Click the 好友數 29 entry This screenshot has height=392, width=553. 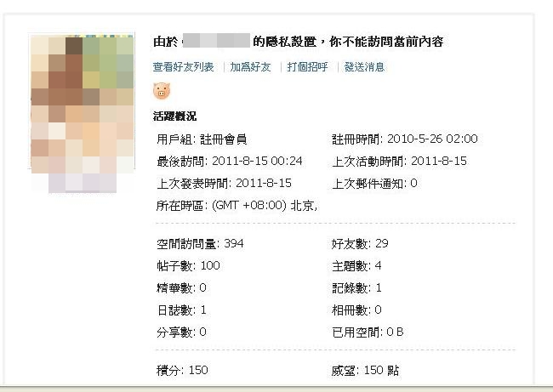359,244
